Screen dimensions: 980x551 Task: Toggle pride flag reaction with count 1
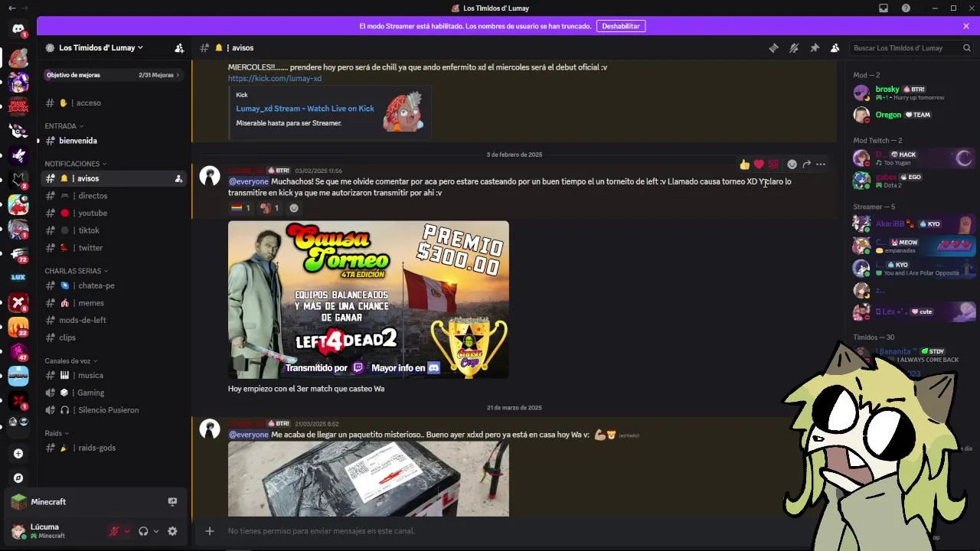[240, 208]
